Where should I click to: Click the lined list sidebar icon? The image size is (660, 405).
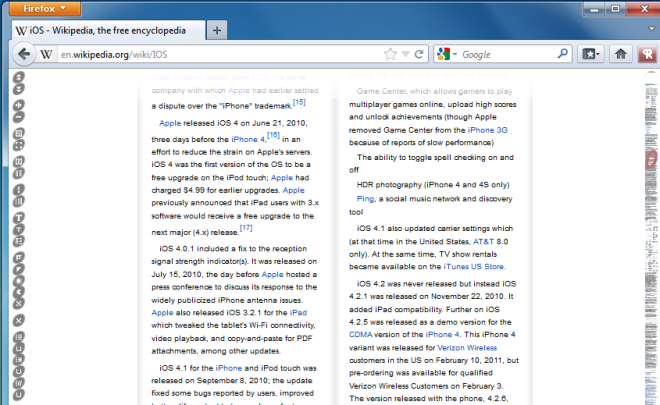click(19, 337)
